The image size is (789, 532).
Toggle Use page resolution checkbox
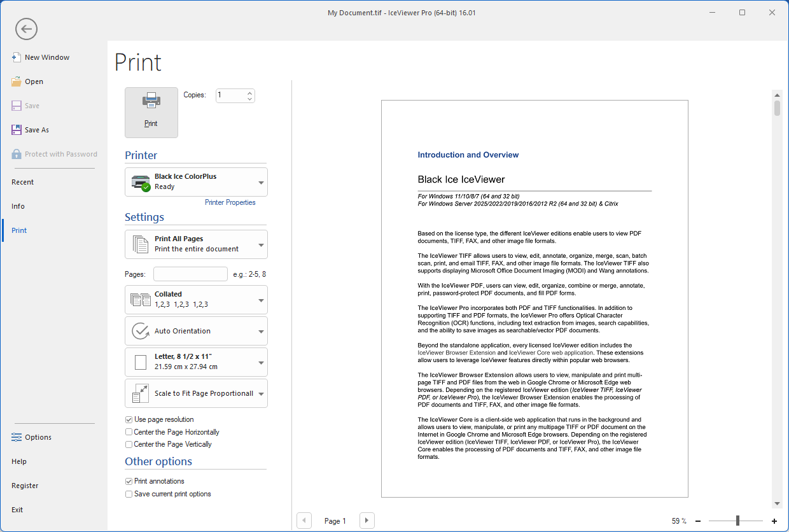[x=129, y=419]
